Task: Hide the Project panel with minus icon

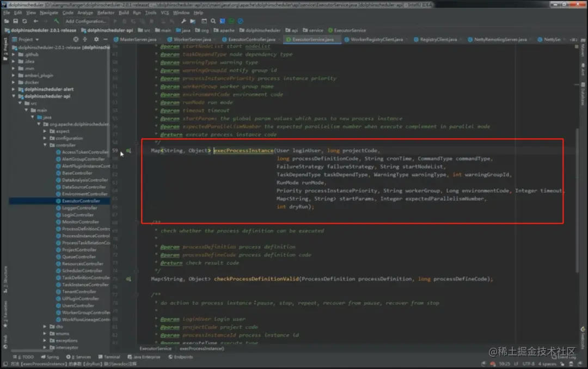Action: coord(106,39)
